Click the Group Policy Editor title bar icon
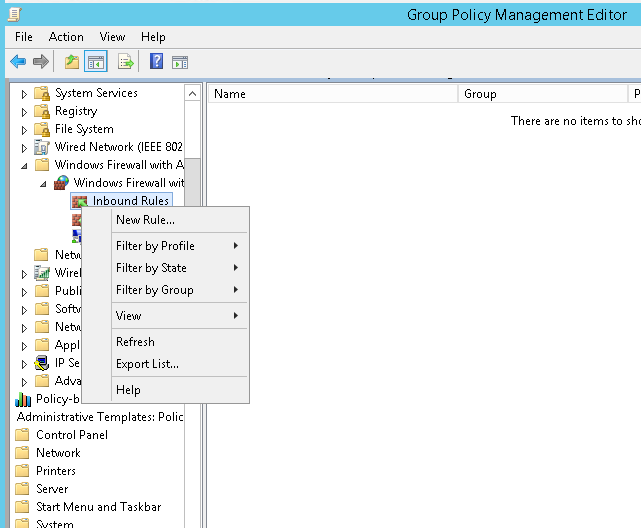 pos(14,15)
